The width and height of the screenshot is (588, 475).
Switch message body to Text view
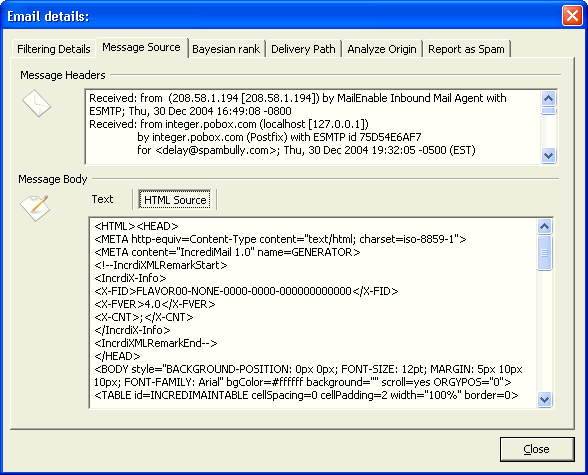[102, 199]
